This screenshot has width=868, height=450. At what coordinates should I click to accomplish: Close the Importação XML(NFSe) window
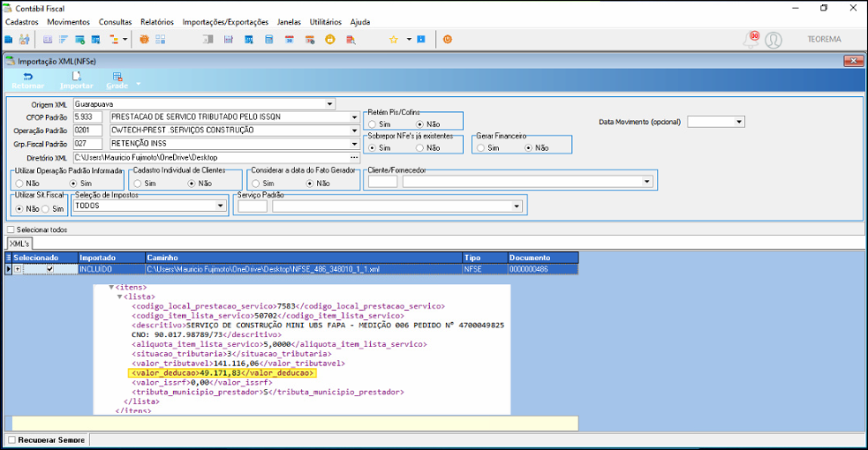coord(854,61)
